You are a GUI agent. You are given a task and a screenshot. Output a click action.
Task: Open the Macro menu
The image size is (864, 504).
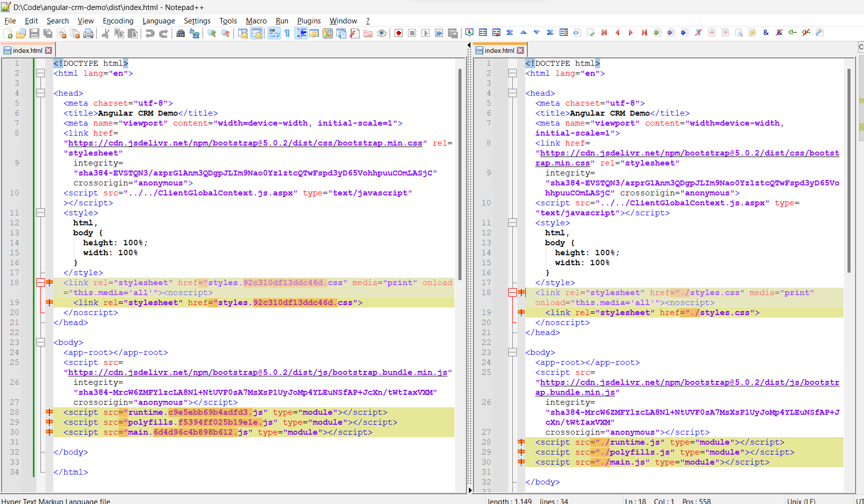point(256,21)
